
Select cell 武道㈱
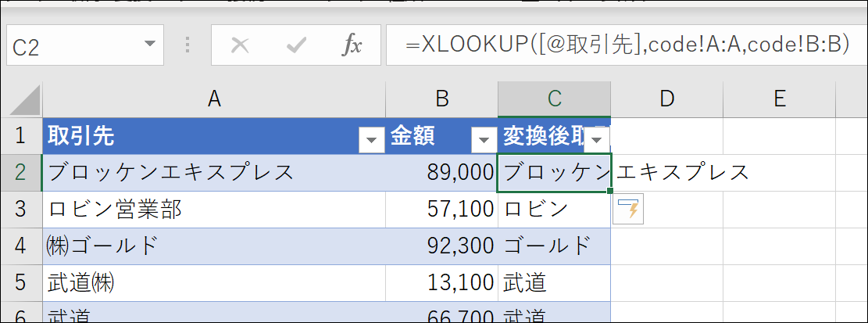point(214,283)
